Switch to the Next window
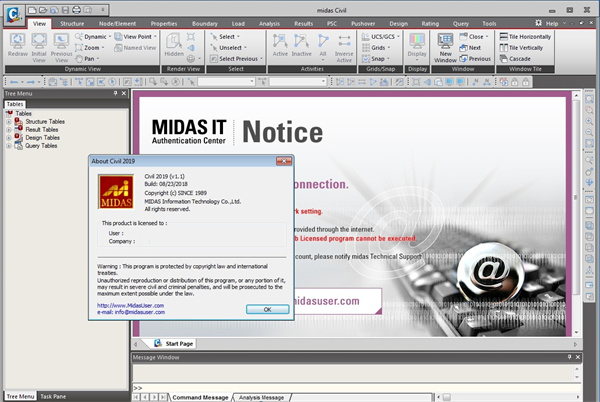 coord(470,48)
